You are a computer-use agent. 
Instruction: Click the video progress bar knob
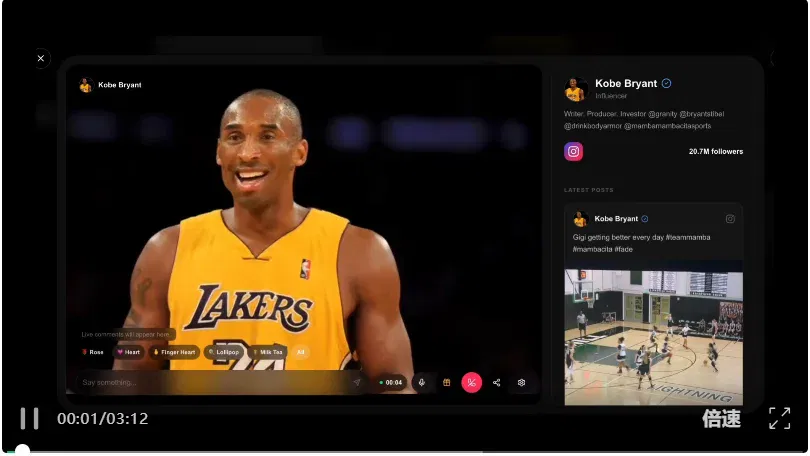coord(22,450)
